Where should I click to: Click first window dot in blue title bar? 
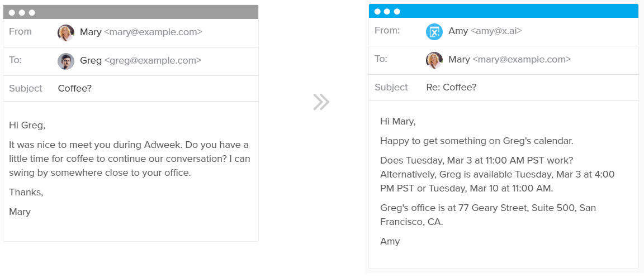click(x=377, y=12)
